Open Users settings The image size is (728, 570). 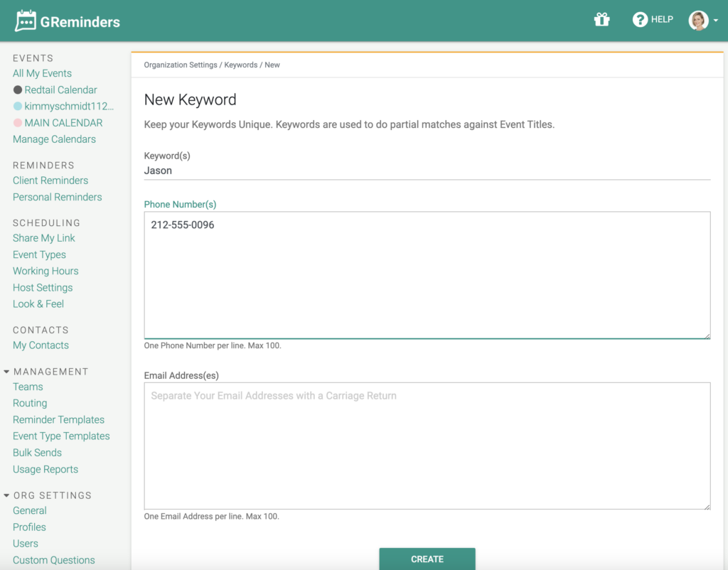[26, 544]
